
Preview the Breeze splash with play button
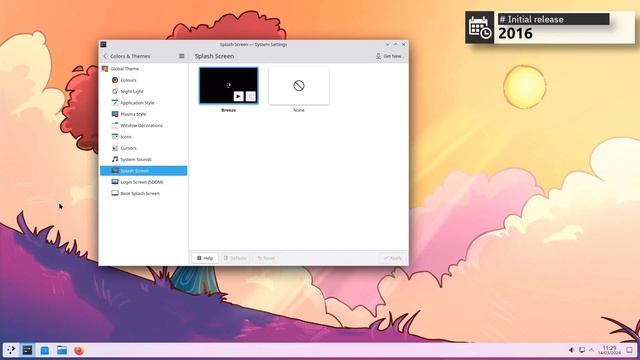238,96
